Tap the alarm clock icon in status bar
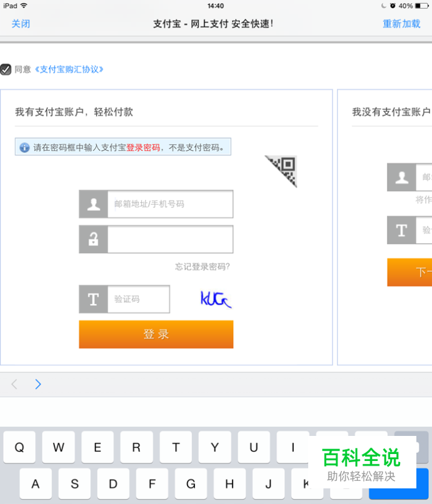 coord(393,6)
